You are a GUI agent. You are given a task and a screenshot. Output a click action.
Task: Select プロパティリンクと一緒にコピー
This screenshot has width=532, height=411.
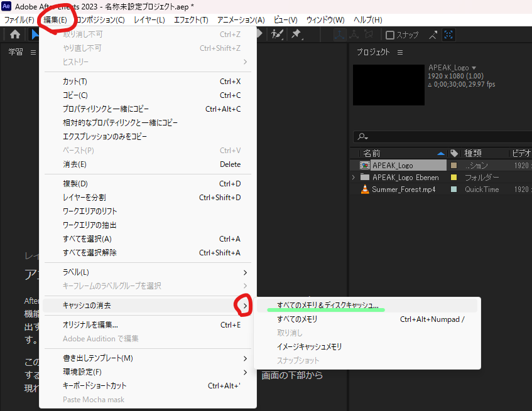pyautogui.click(x=148, y=109)
